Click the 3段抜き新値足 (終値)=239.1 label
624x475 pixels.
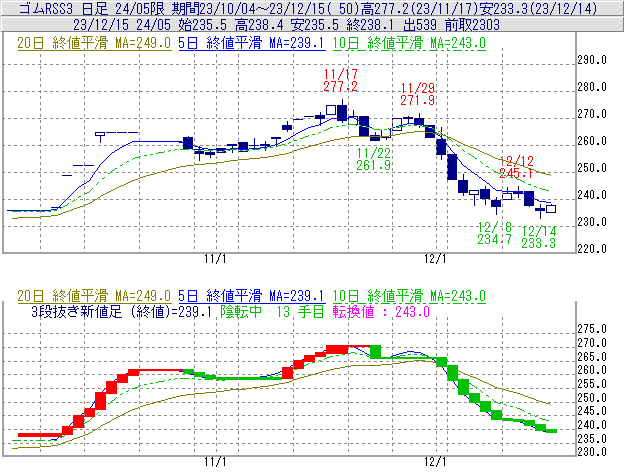coord(121,312)
